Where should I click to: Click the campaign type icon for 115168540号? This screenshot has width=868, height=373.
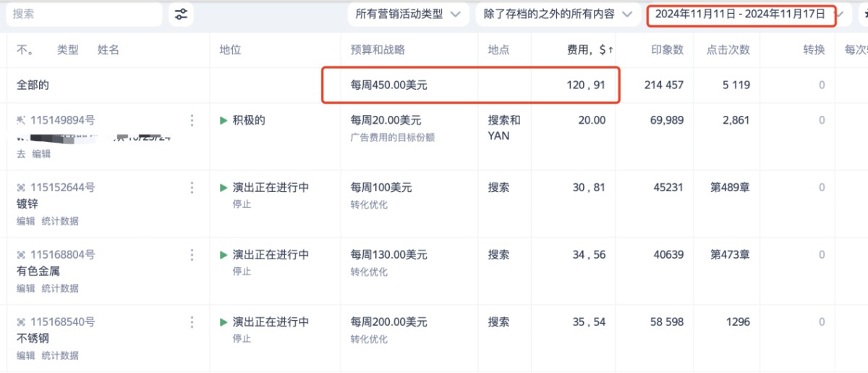[x=22, y=322]
